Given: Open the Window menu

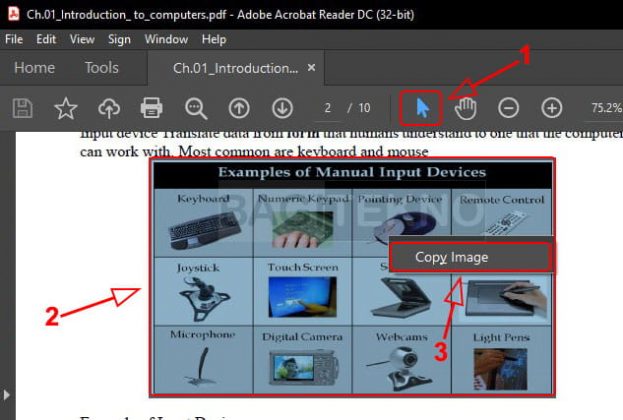Looking at the screenshot, I should pos(165,39).
